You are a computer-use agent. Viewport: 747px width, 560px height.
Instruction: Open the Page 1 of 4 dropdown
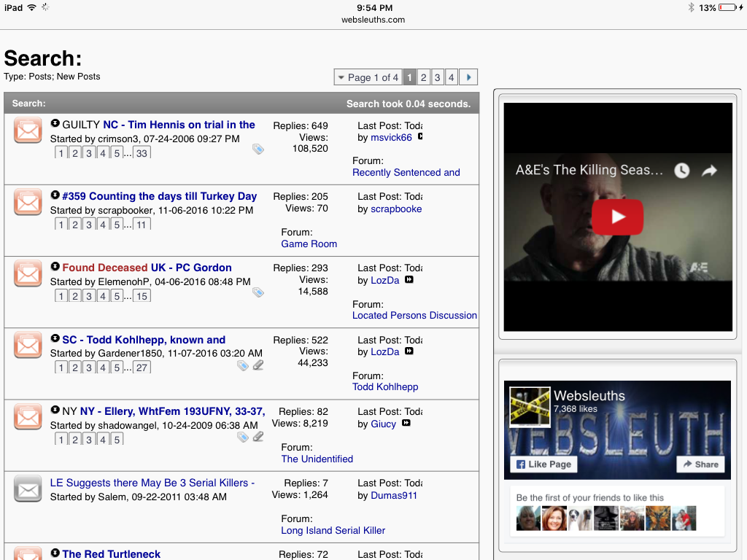pyautogui.click(x=367, y=77)
